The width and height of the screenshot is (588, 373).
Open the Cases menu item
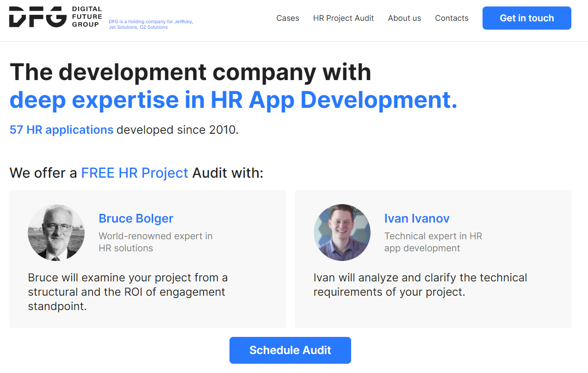[287, 18]
